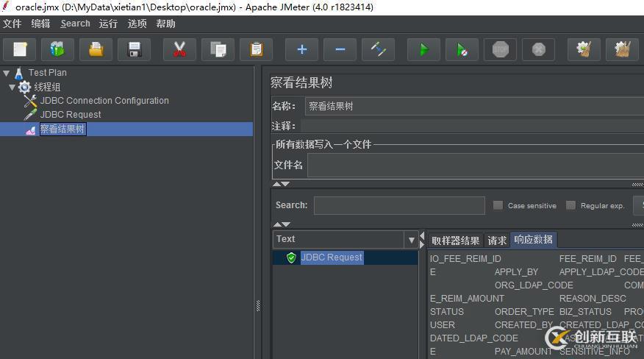Click the 线程组 gear icon
Viewport: 644px width, 359px height.
click(x=25, y=87)
